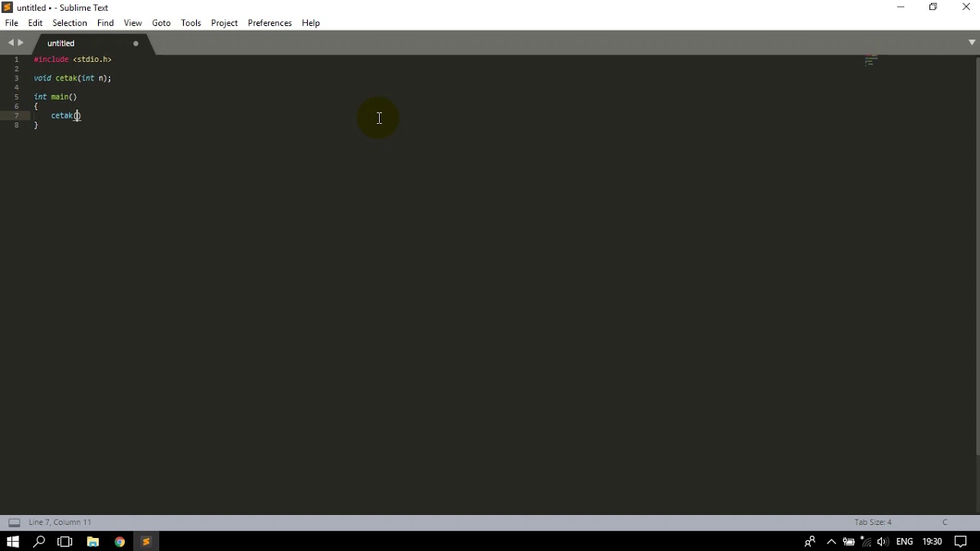
Task: Click the battery icon in system tray
Action: click(x=848, y=542)
